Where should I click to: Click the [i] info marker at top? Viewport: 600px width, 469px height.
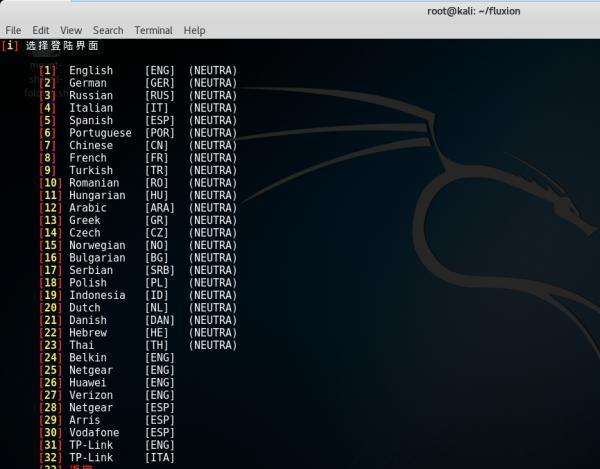click(10, 46)
